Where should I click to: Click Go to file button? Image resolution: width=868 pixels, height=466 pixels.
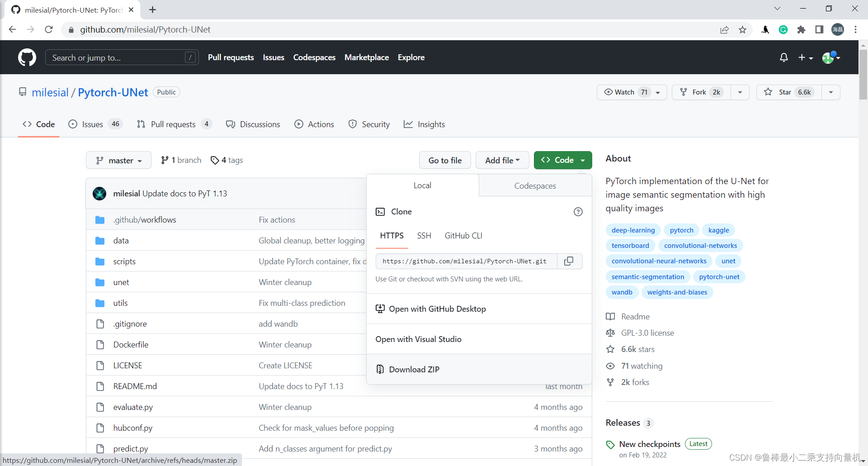[445, 160]
